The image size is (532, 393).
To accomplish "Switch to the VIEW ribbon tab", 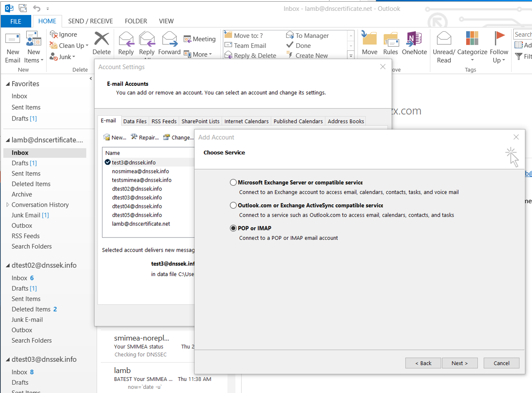I will coord(167,21).
